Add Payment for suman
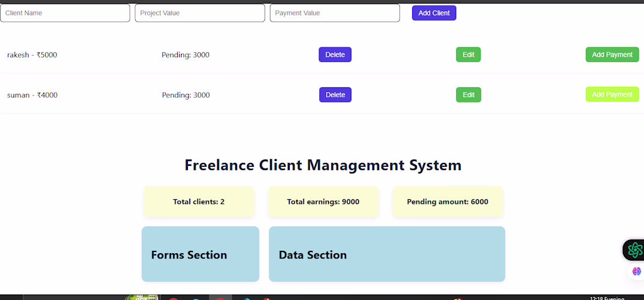 [612, 94]
